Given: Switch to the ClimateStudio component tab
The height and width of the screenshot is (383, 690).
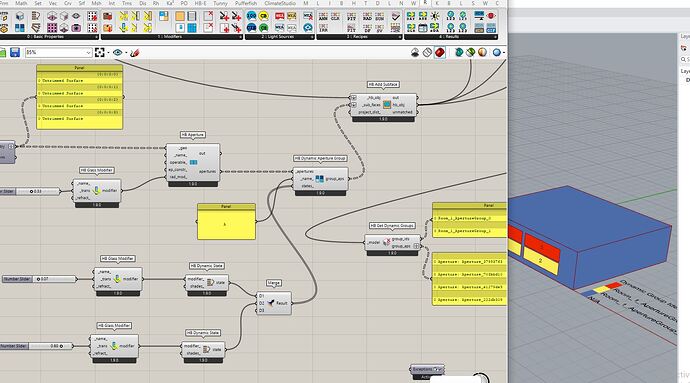Looking at the screenshot, I should [280, 3].
